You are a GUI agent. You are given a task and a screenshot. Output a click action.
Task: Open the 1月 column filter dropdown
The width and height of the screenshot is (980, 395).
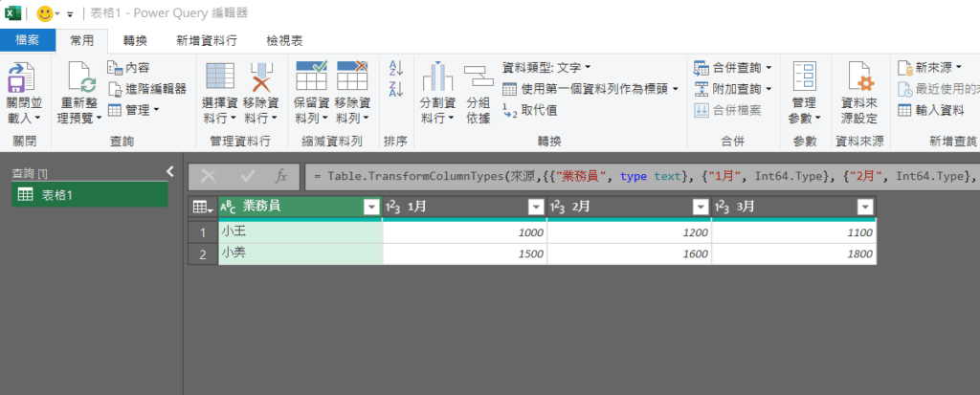[536, 208]
